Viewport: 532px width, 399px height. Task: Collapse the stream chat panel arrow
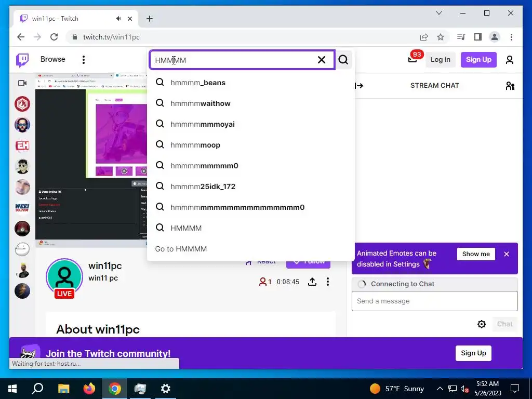pos(359,86)
